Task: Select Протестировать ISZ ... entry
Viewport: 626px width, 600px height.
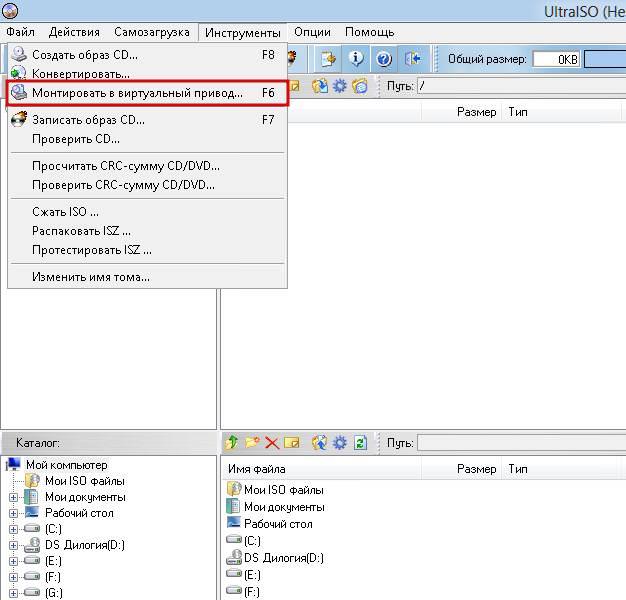Action: pyautogui.click(x=147, y=250)
